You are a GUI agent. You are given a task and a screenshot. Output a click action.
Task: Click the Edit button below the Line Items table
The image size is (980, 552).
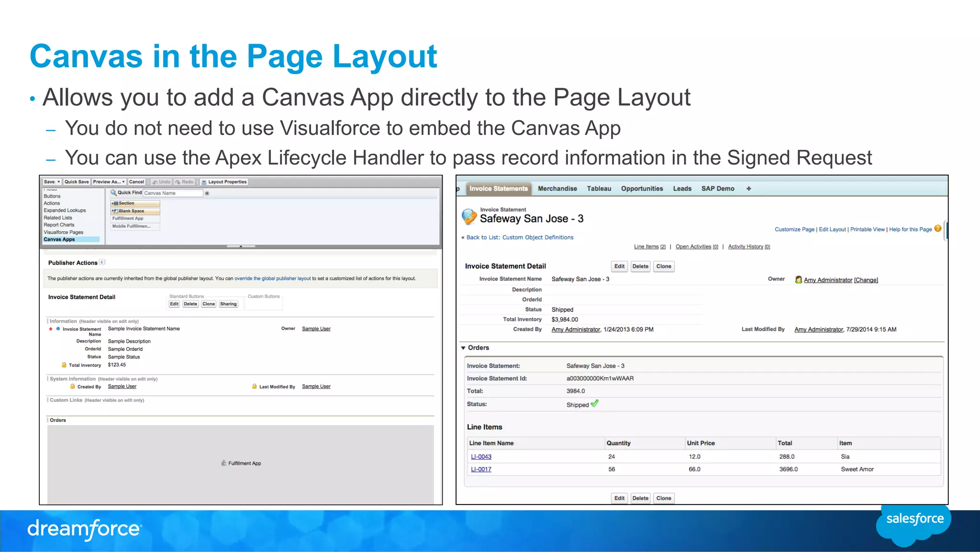point(620,498)
